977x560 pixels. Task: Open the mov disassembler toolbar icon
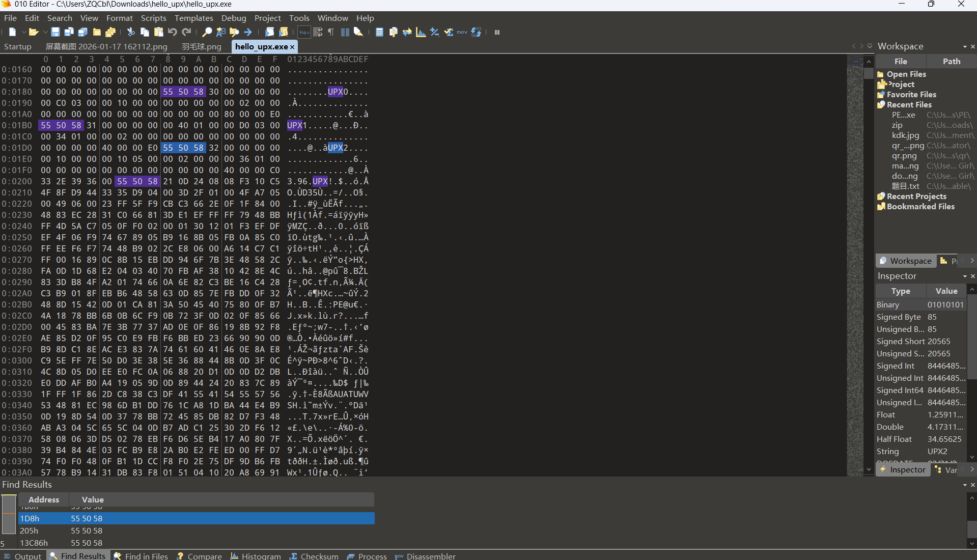click(x=462, y=32)
